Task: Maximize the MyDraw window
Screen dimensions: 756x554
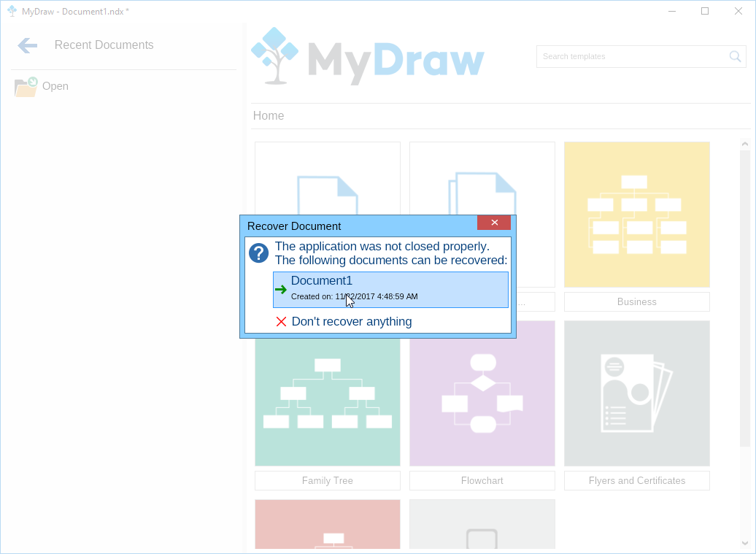Action: point(705,11)
